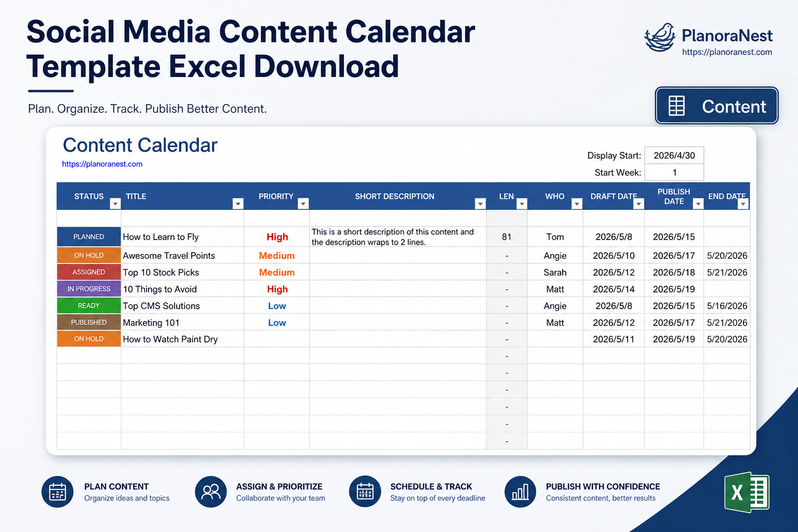Select the 'How to Learn to Fly' title cell

tap(182, 237)
